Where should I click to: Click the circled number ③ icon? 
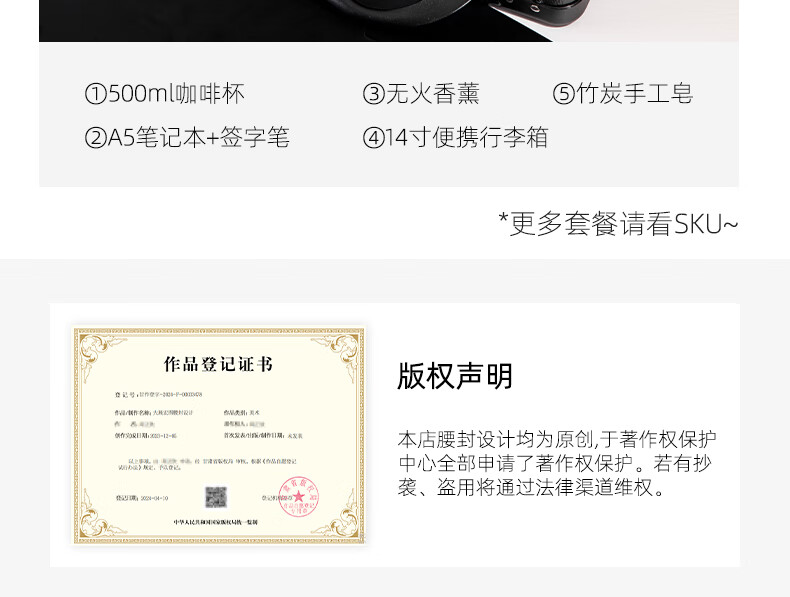(374, 94)
